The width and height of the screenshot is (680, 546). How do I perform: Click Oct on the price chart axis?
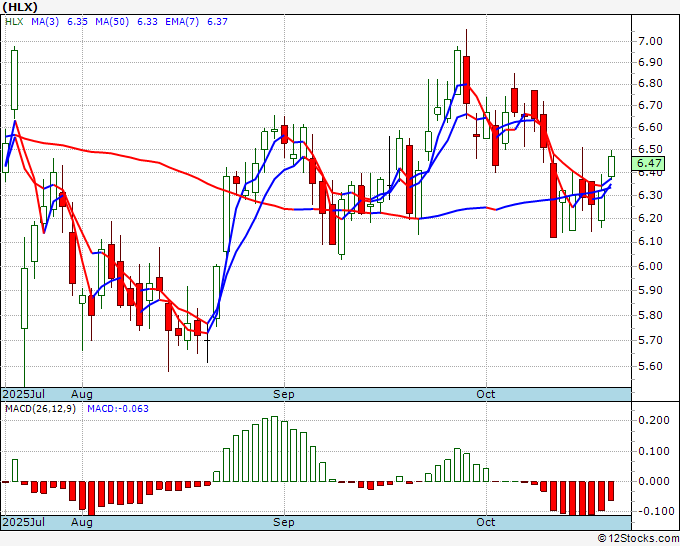[x=485, y=394]
